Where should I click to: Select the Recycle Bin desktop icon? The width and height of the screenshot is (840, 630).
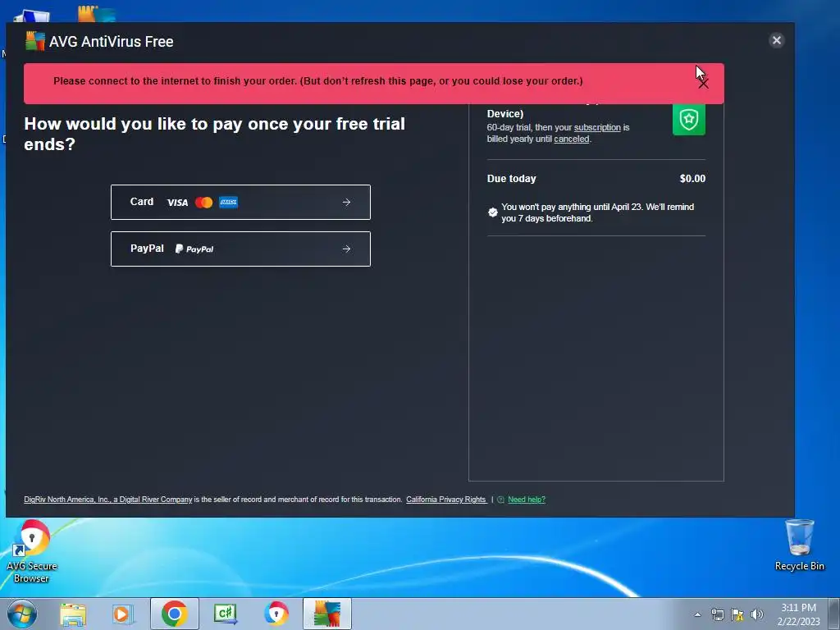click(799, 546)
